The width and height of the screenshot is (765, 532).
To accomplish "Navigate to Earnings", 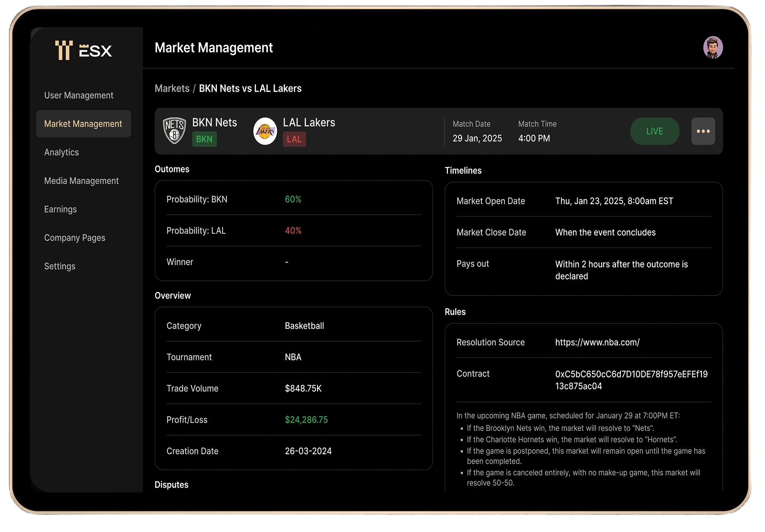I will pos(60,209).
